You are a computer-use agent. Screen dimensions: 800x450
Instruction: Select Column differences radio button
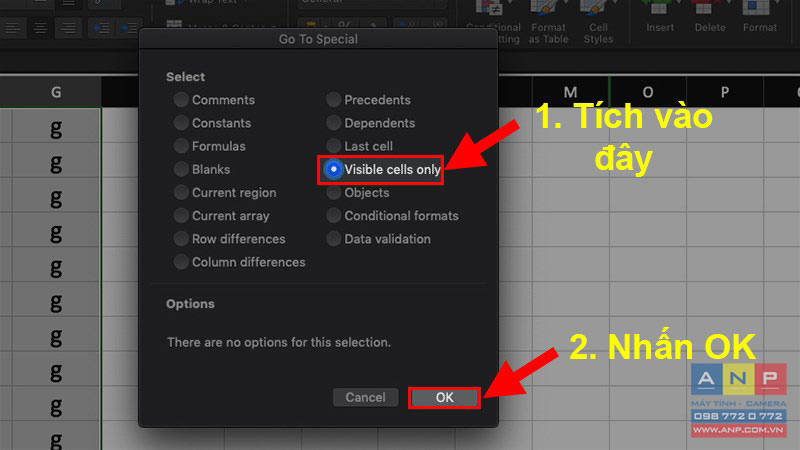[x=181, y=262]
